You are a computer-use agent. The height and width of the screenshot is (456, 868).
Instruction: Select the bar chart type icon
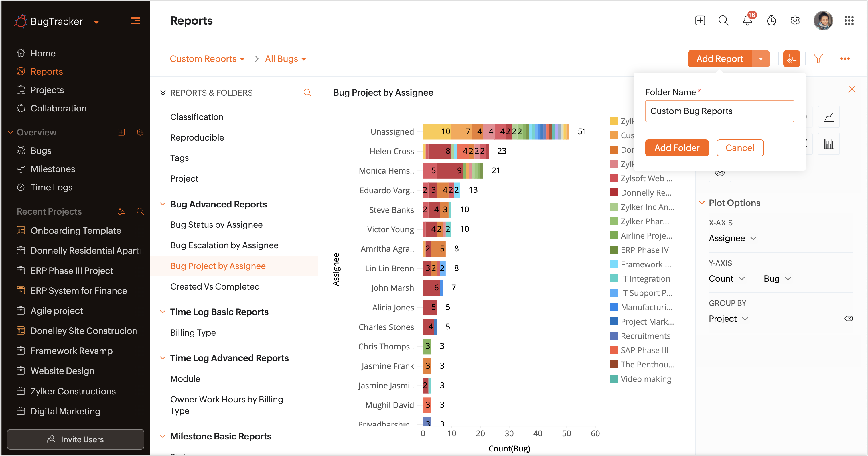tap(828, 144)
